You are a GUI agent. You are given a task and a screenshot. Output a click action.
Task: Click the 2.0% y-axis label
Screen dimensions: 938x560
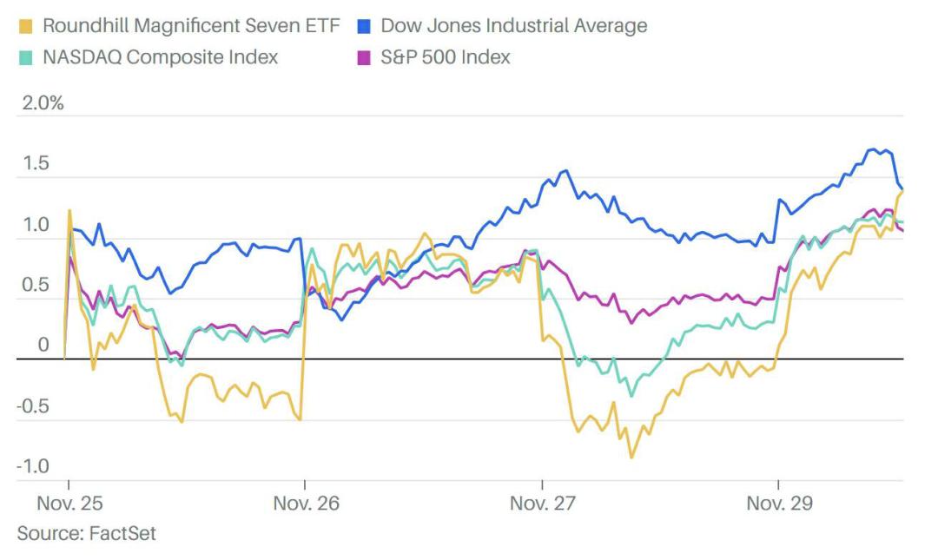(x=43, y=103)
